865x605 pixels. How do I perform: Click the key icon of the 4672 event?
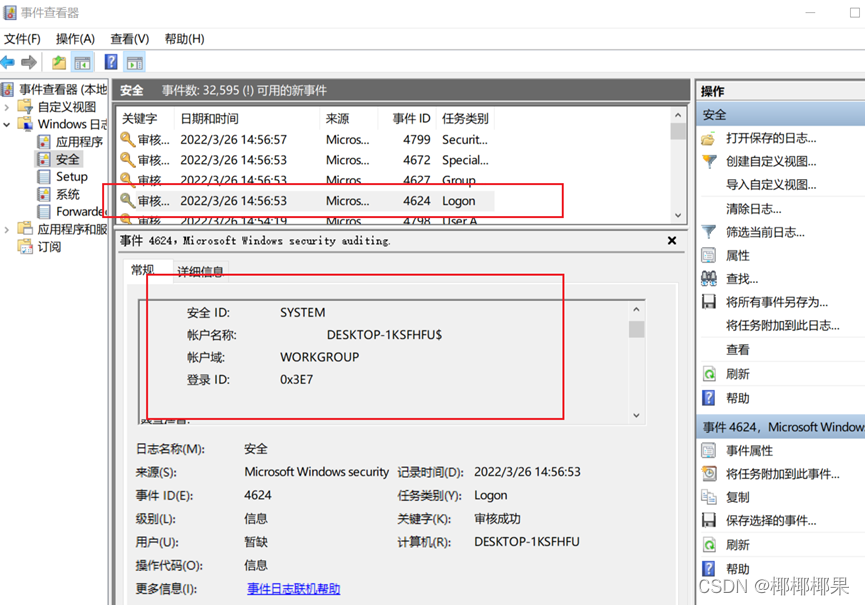(127, 159)
